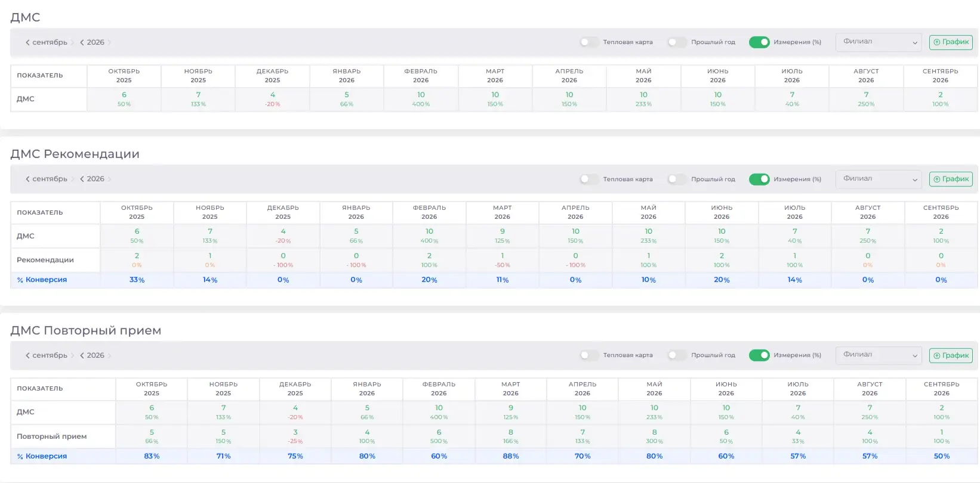The image size is (980, 483).
Task: Enable Тепловая карта in ДМС Повторный прием panel
Action: click(x=588, y=355)
